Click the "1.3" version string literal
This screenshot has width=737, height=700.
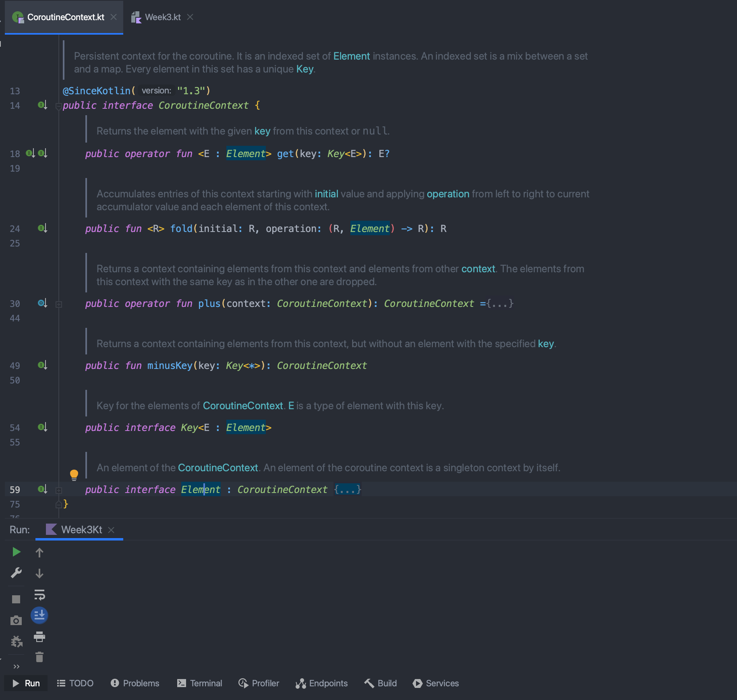191,91
